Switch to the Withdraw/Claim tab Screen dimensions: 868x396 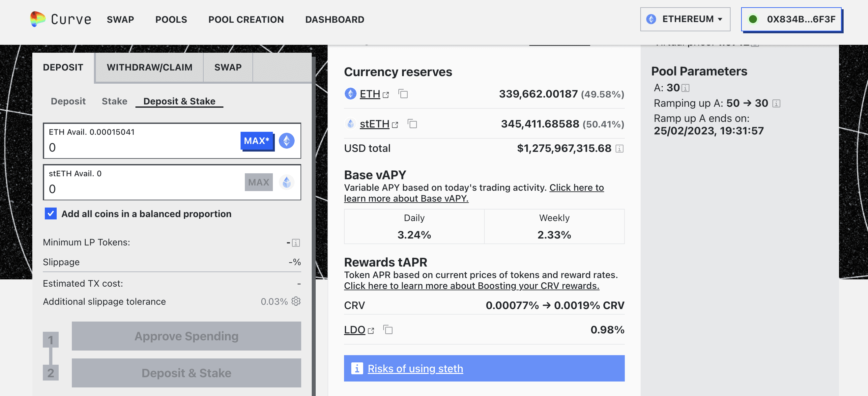(149, 67)
